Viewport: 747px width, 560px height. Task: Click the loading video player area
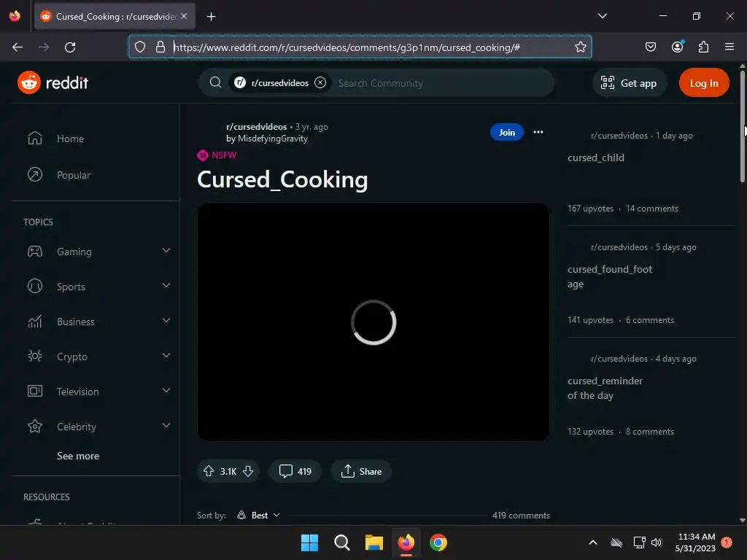coord(373,322)
